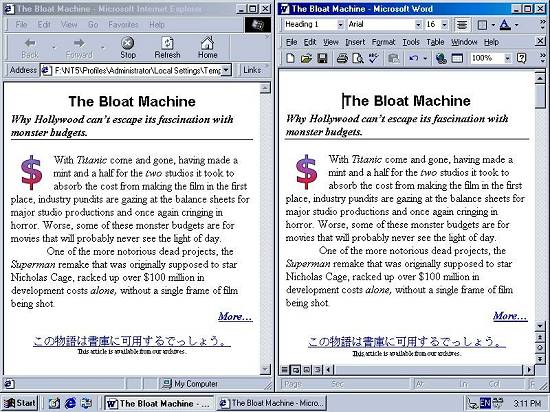Image resolution: width=550 pixels, height=412 pixels.
Task: Switch to Normal view button in Word
Action: pos(285,369)
